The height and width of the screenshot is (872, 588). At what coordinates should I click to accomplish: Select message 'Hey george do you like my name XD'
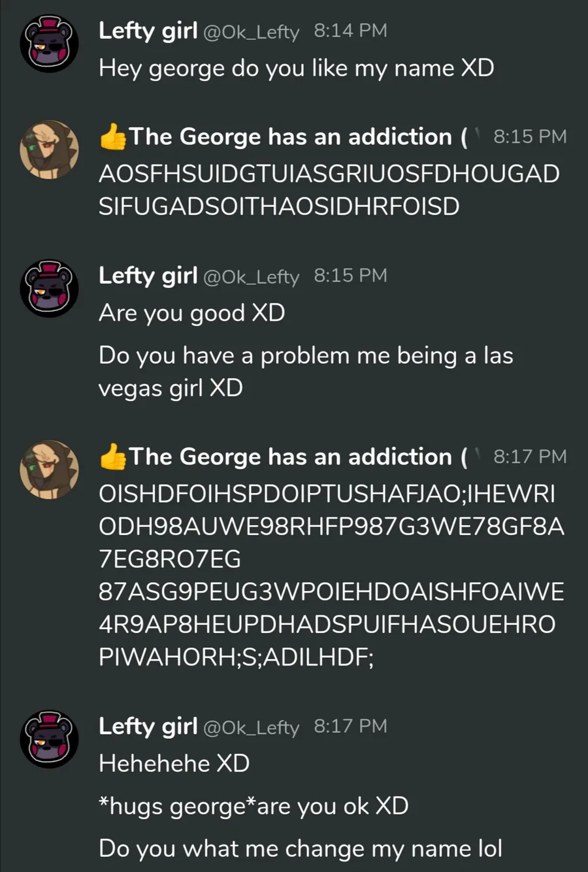[296, 69]
